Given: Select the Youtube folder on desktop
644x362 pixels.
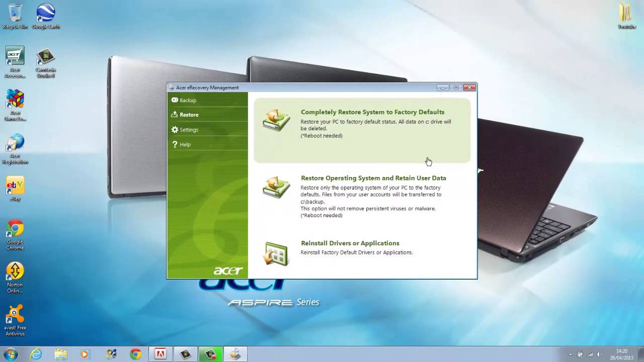Looking at the screenshot, I should click(x=626, y=17).
